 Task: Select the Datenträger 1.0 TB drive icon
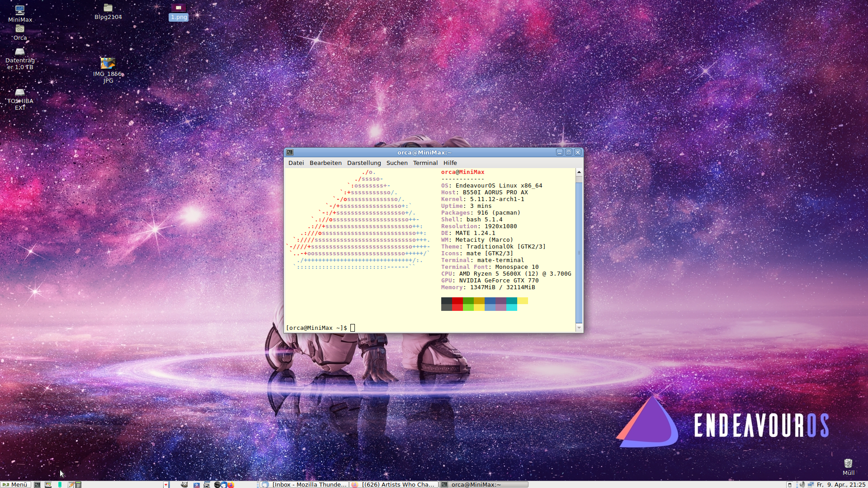20,58
